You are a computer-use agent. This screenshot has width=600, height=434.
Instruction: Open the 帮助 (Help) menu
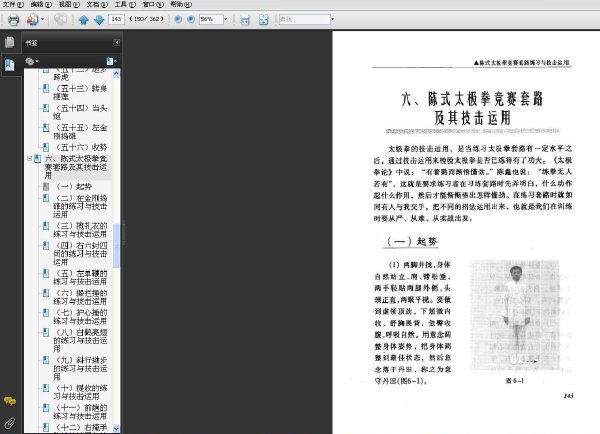point(181,4)
